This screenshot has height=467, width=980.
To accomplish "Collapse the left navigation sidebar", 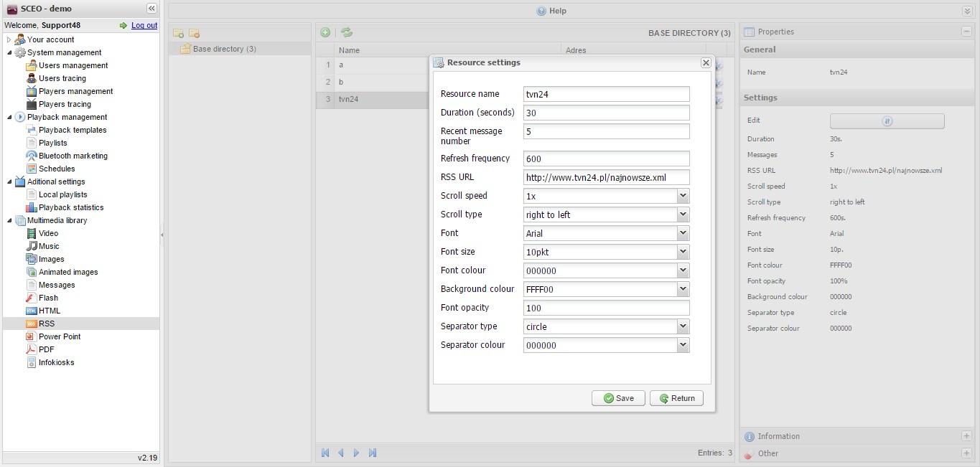I will [151, 9].
